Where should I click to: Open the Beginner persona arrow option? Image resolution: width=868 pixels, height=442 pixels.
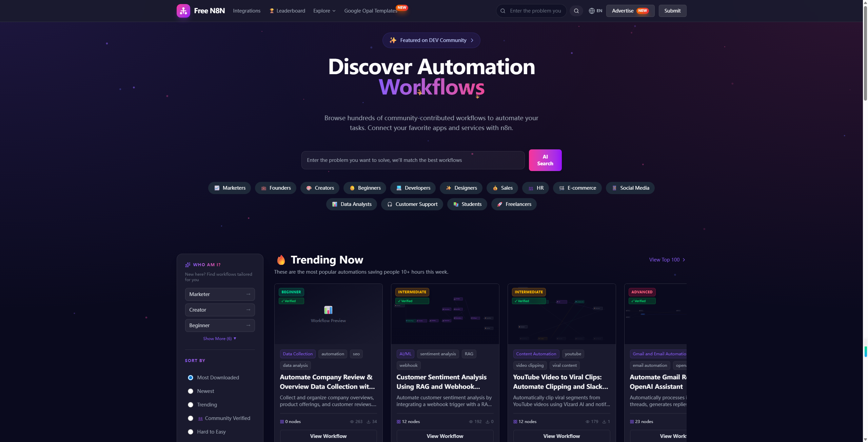[220, 325]
